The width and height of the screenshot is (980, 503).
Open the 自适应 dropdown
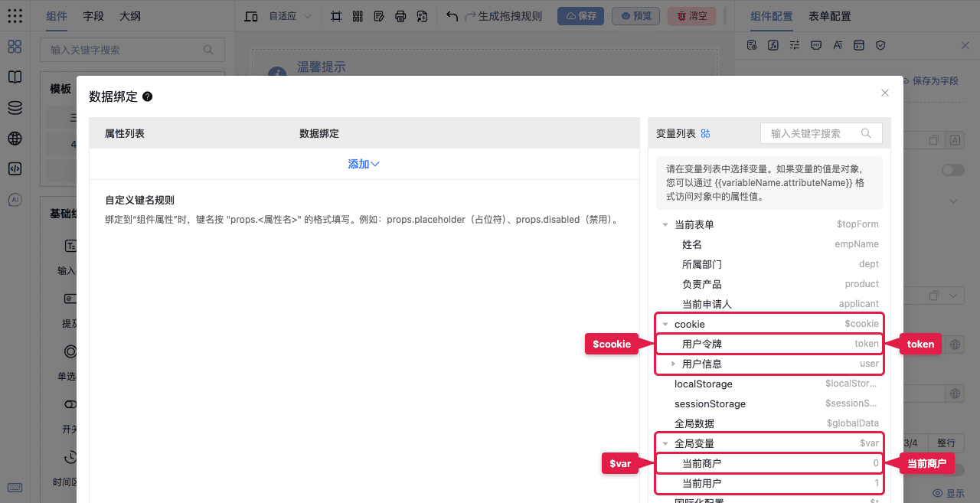click(x=290, y=16)
